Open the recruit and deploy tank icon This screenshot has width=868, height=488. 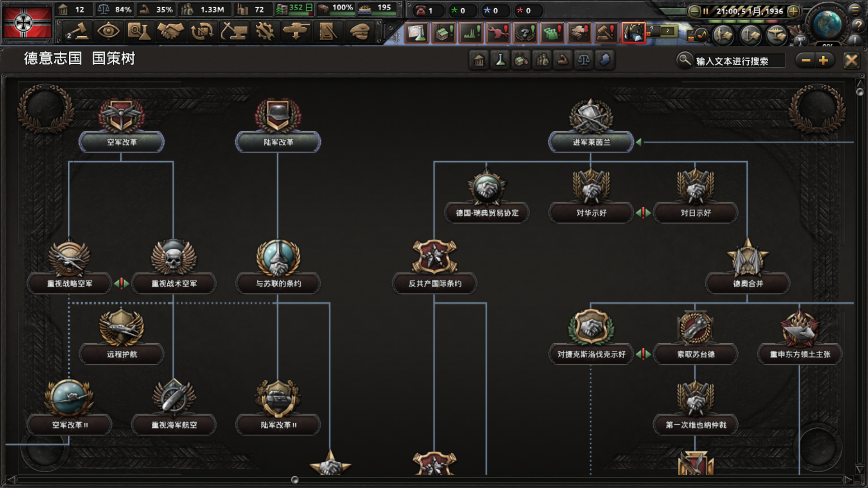coord(296,32)
